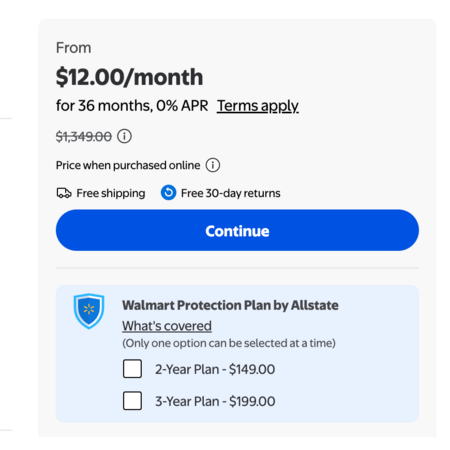The image size is (450, 450).
Task: Check the 2-Year Plan checkbox
Action: tap(132, 369)
